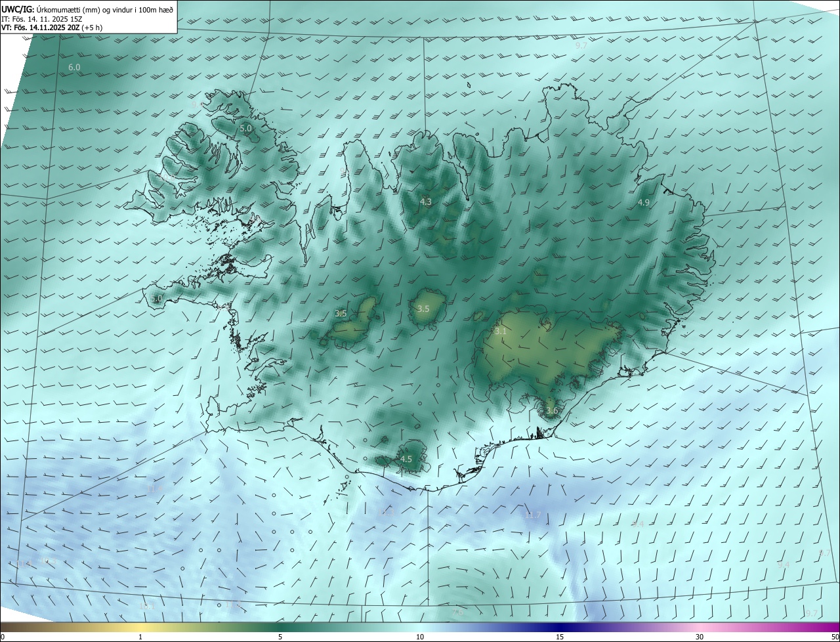
Task: Click the '1' tick label on the color scale
Action: coord(140,637)
